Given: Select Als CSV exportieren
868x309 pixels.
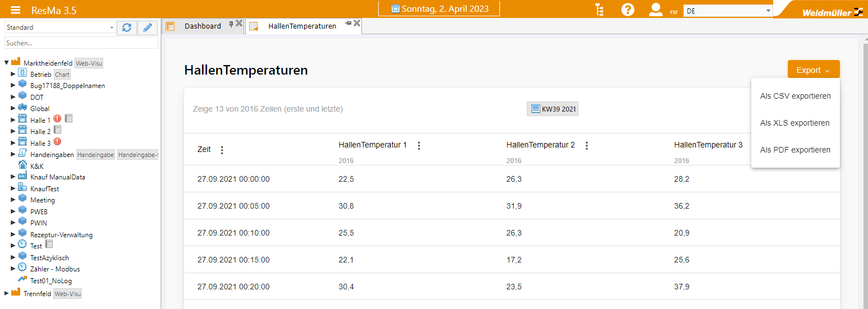Looking at the screenshot, I should pos(795,96).
